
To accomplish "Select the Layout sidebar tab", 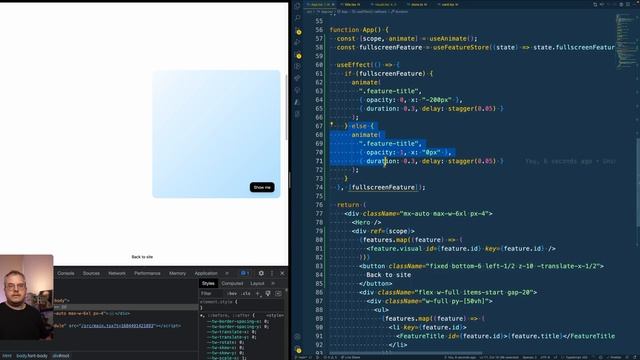I will click(x=257, y=283).
